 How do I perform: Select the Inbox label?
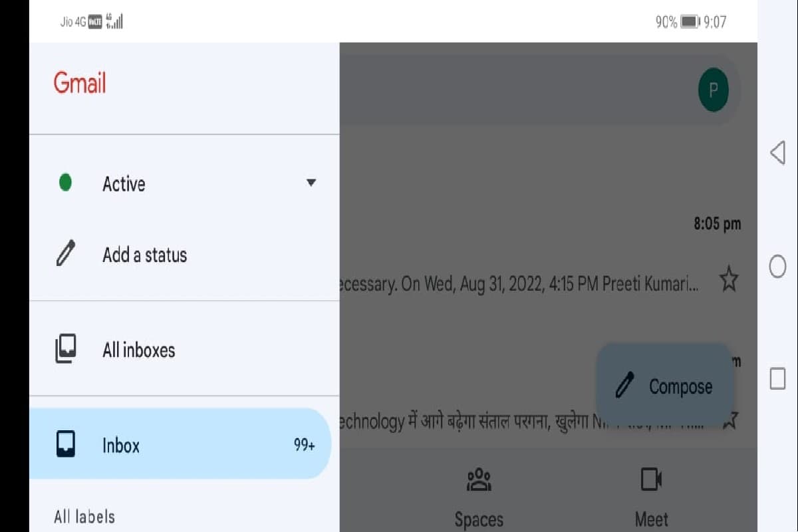[x=121, y=446]
